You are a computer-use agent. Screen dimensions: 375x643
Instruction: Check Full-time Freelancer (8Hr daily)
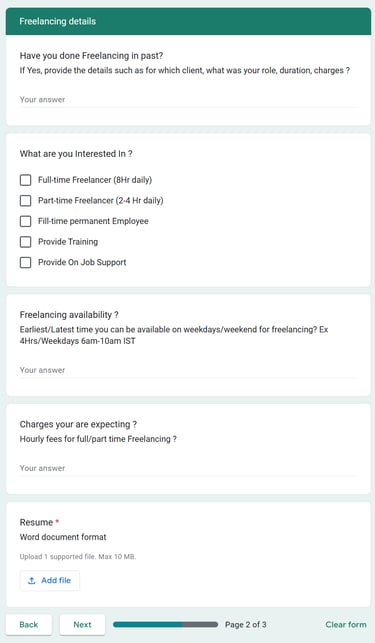click(25, 180)
